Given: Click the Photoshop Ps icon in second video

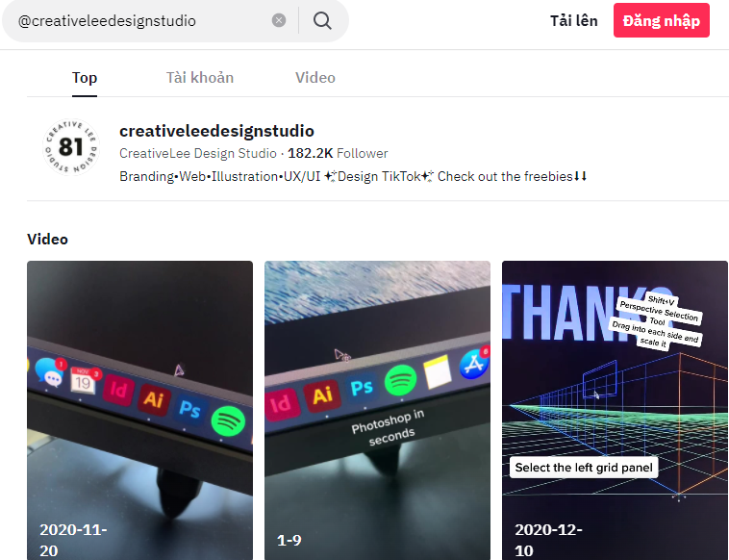Looking at the screenshot, I should [363, 387].
